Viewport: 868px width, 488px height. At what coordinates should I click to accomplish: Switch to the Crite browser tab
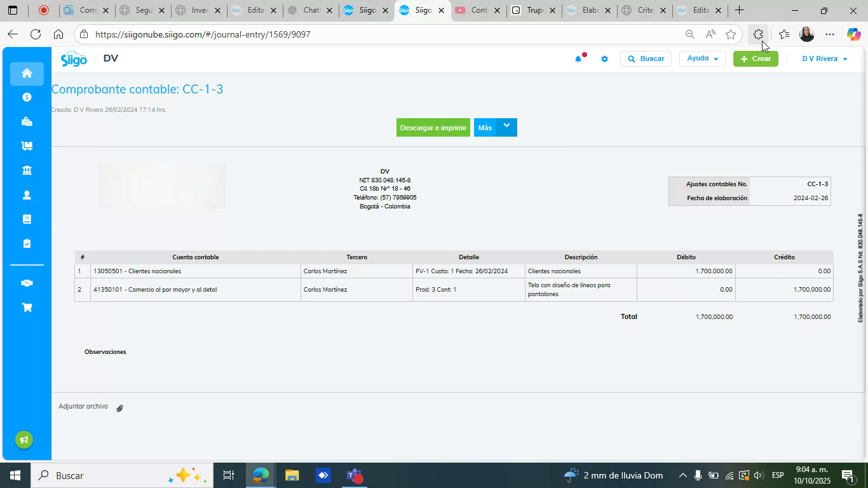[645, 10]
